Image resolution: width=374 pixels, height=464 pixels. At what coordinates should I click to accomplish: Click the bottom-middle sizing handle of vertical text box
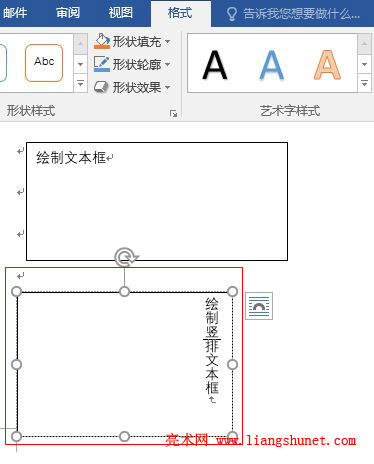point(124,436)
